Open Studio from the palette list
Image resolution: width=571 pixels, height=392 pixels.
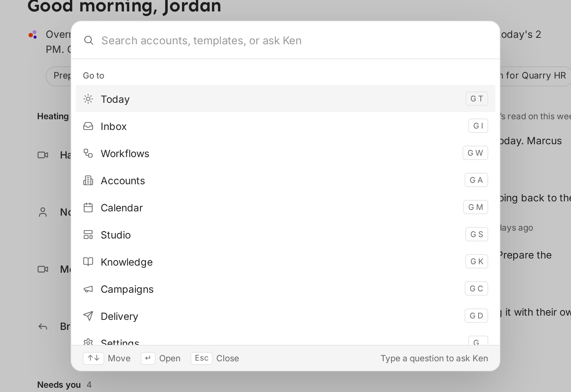tap(285, 234)
